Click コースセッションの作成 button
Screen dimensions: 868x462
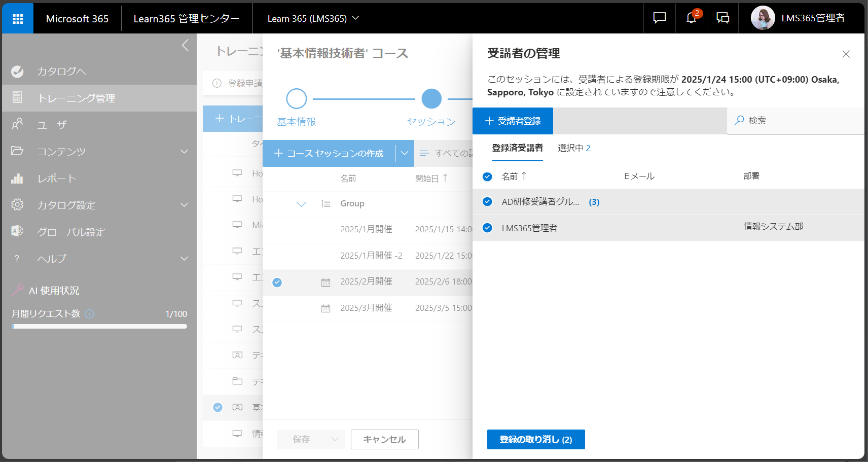[329, 154]
